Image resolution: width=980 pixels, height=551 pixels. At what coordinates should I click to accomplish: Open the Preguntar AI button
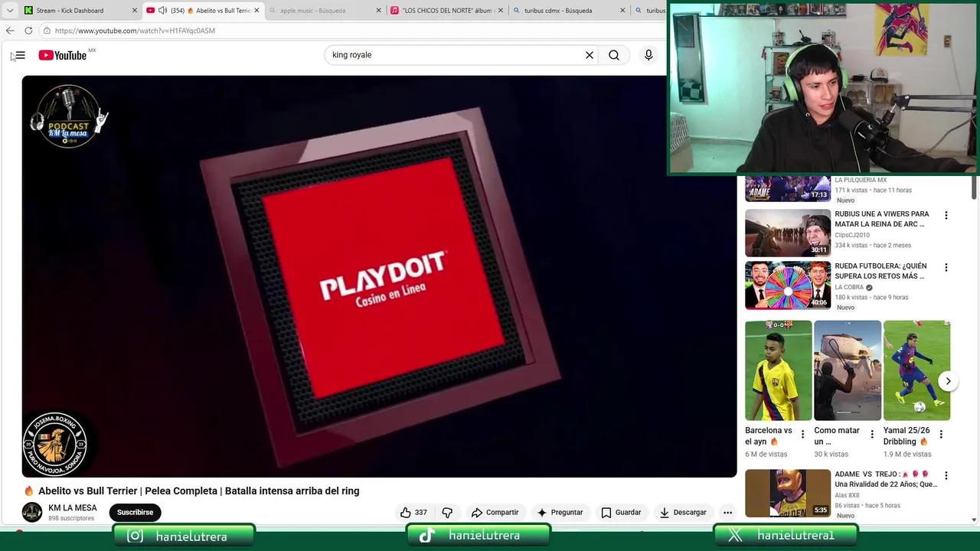[560, 513]
